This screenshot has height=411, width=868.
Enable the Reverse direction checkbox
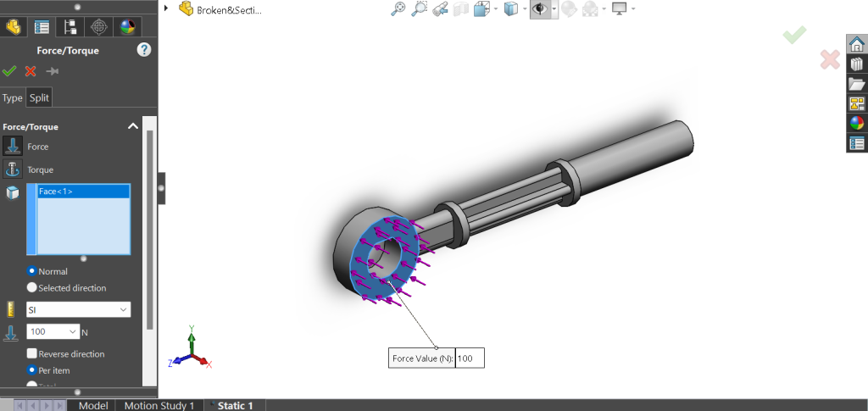tap(32, 354)
